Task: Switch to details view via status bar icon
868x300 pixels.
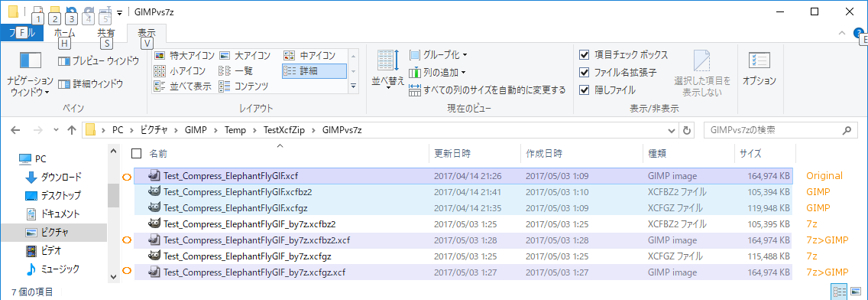Action: 840,292
